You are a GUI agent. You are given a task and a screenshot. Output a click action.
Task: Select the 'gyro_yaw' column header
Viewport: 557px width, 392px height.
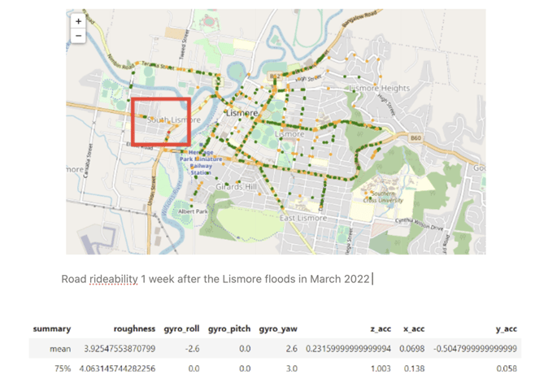coord(278,329)
